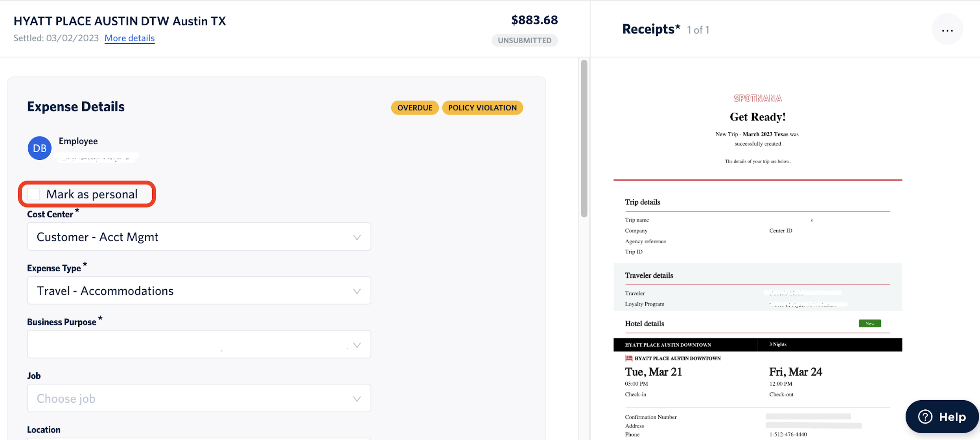980x440 pixels.
Task: Click the DB employee avatar
Action: [x=39, y=148]
